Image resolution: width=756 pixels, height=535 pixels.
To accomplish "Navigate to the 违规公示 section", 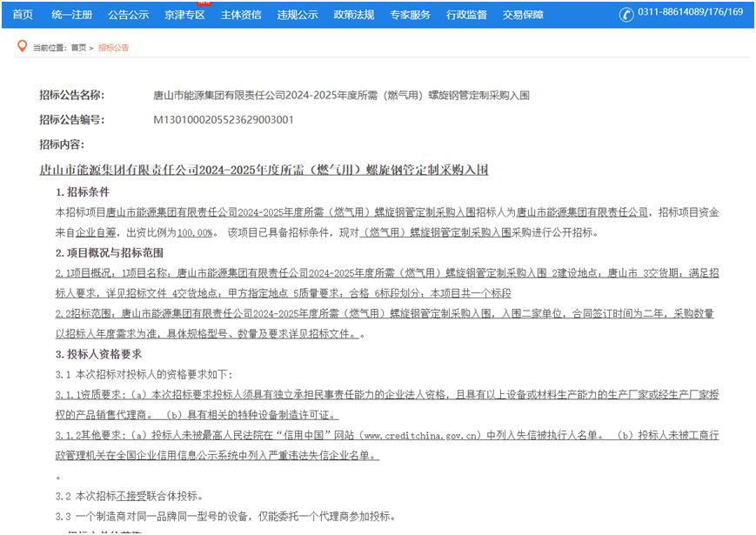I will 298,15.
